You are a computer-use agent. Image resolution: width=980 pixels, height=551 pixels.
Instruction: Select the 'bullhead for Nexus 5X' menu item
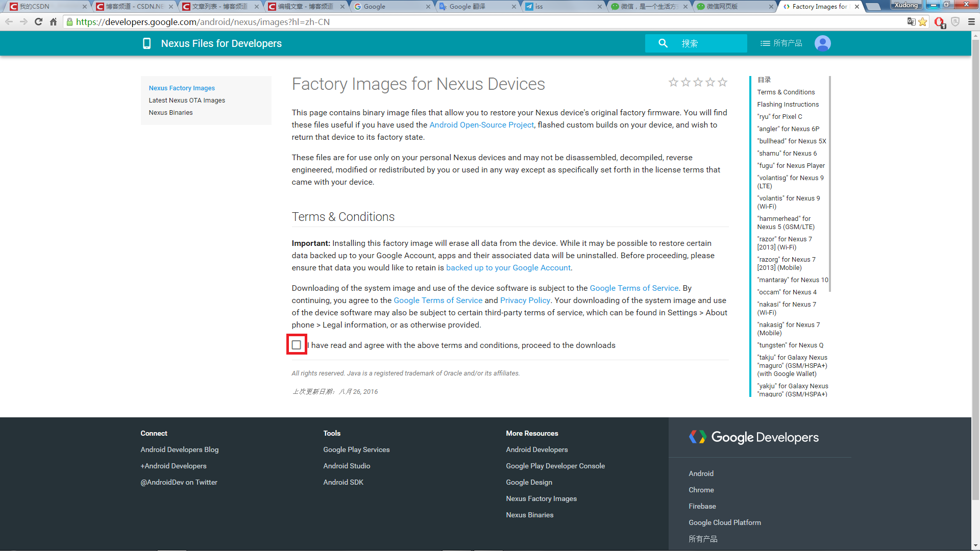(792, 141)
